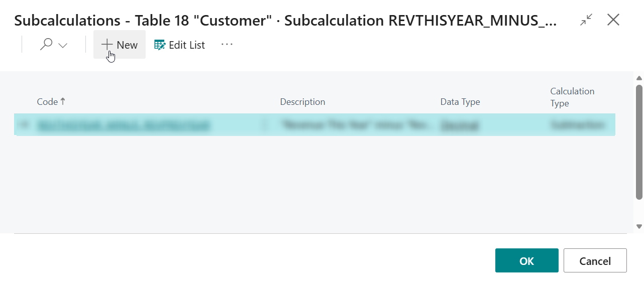
Task: Click the search magnifier icon
Action: point(46,45)
